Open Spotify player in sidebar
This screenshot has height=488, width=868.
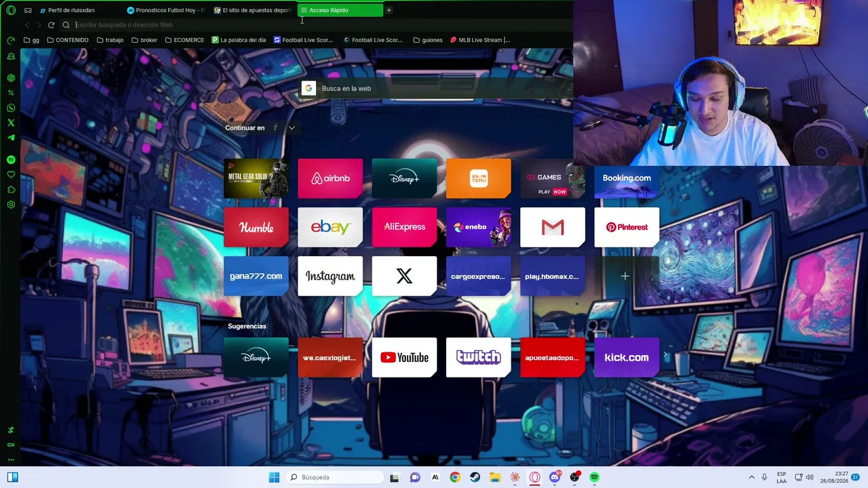click(11, 160)
